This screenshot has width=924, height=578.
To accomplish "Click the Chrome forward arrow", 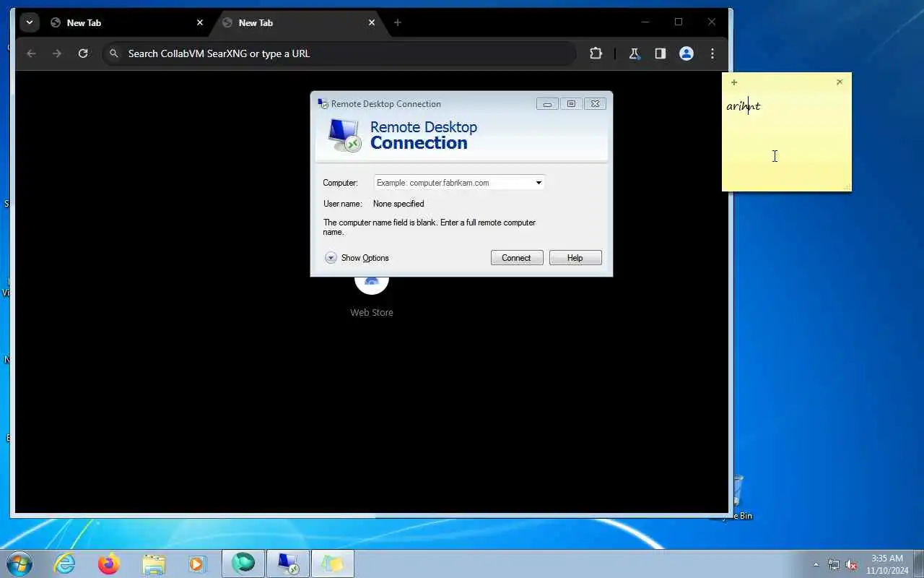I will tap(57, 53).
